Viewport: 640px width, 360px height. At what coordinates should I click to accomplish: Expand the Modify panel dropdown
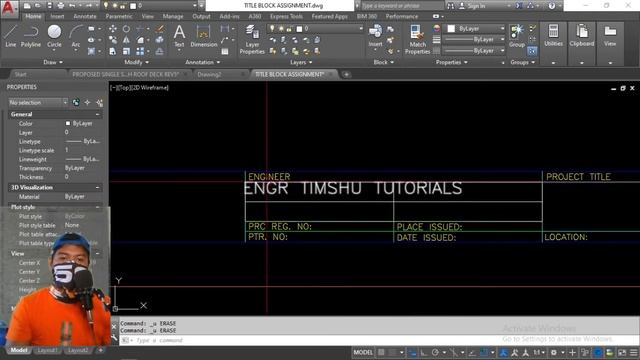coord(137,62)
